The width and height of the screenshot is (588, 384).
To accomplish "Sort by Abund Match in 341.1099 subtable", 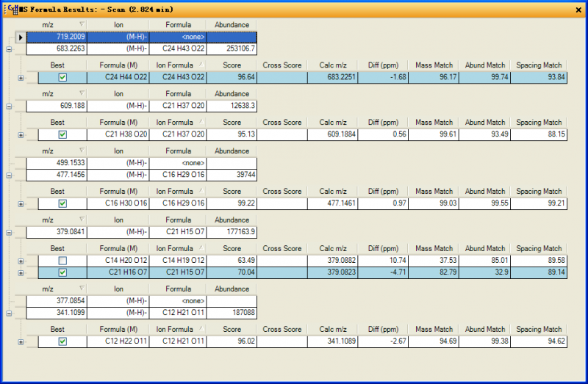I will (484, 330).
